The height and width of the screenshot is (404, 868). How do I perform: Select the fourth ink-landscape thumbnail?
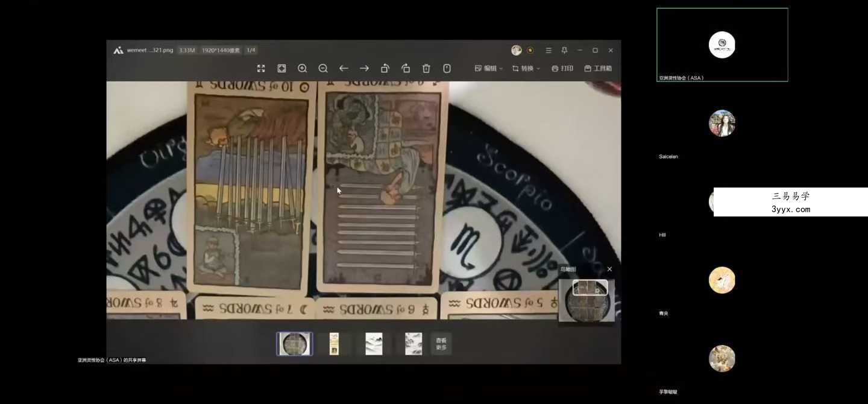click(414, 344)
